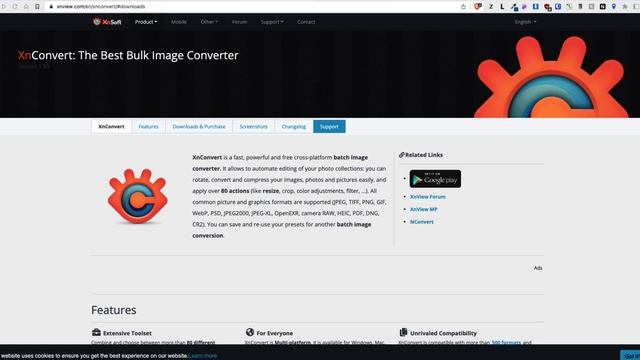
Task: Click Learn more in cookie banner
Action: [203, 356]
